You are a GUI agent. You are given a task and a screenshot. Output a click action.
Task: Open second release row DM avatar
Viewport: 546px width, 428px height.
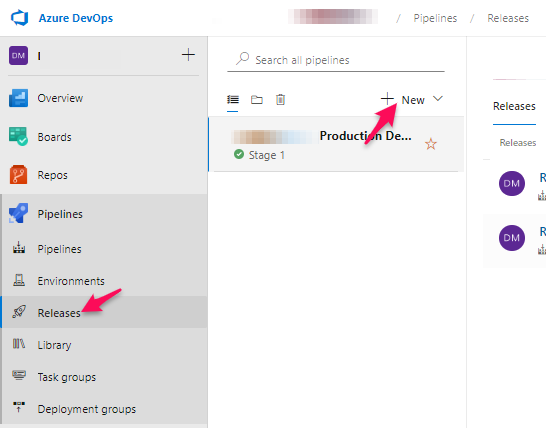(512, 238)
